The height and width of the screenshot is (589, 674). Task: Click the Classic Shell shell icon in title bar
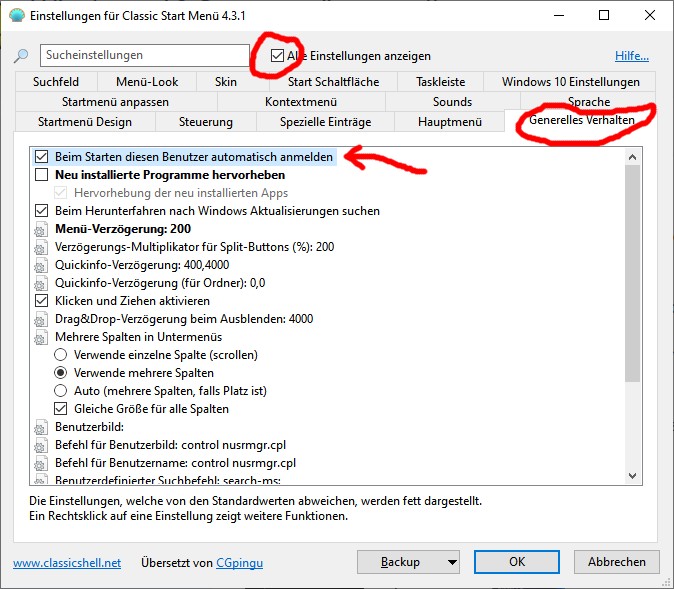(17, 15)
